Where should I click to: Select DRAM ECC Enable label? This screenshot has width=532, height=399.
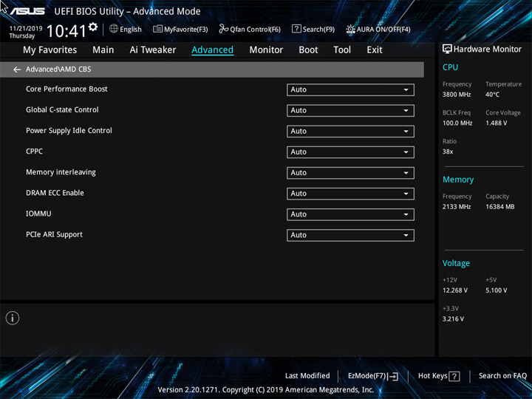click(55, 193)
